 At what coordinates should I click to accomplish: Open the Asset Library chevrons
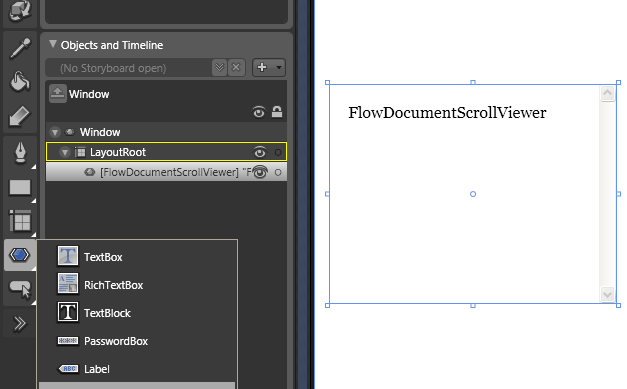(20, 323)
